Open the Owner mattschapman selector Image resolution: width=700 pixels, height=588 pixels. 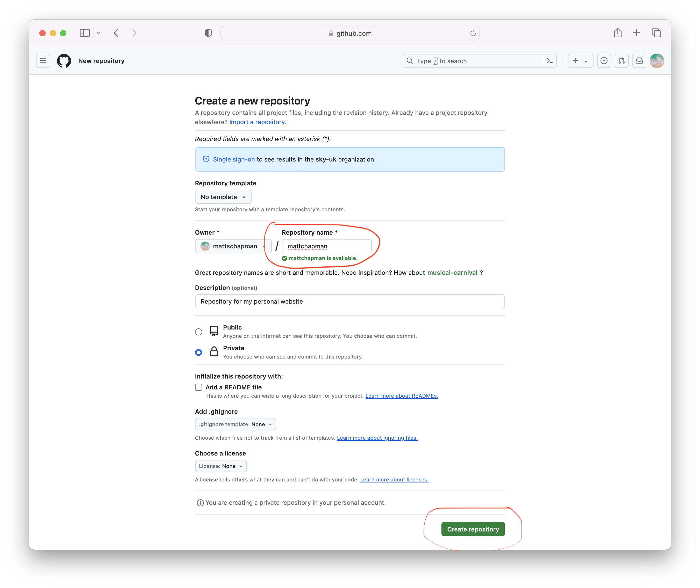pyautogui.click(x=233, y=246)
